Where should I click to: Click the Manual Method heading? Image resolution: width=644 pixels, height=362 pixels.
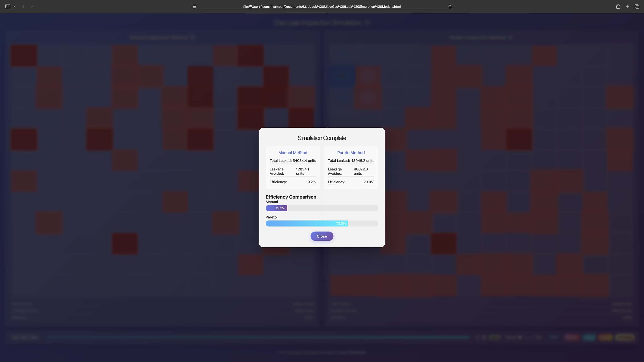tap(293, 153)
